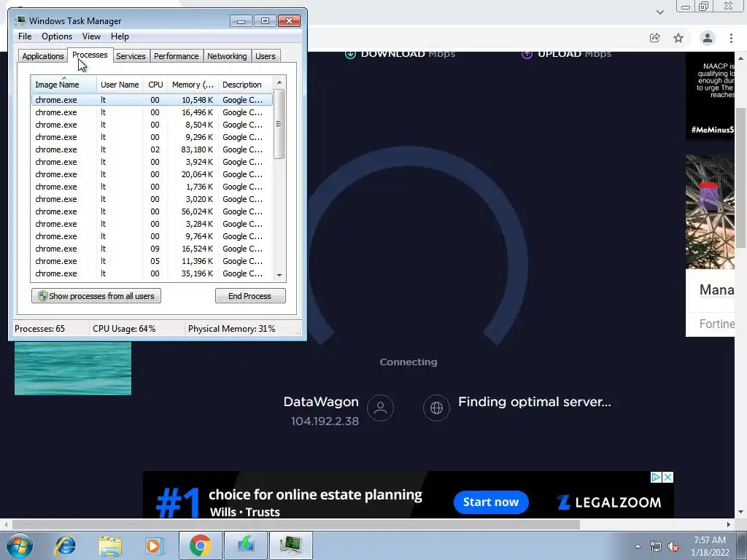Click browser horizontal scrollbar thumb

click(296, 524)
